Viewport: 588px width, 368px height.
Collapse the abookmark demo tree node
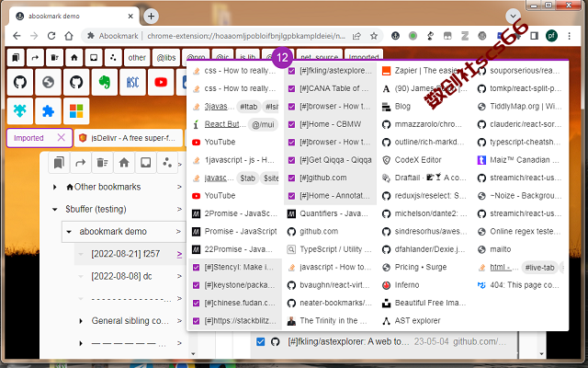69,232
